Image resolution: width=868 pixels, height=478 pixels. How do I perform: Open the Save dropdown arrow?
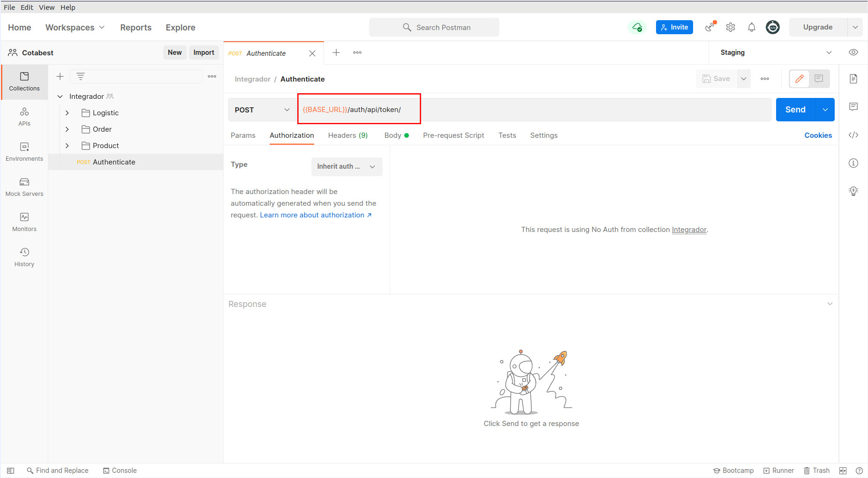744,79
